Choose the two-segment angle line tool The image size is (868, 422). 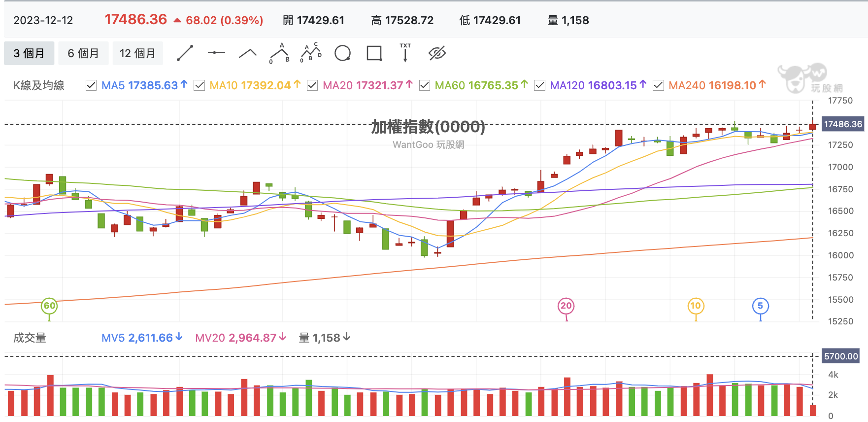coord(248,53)
